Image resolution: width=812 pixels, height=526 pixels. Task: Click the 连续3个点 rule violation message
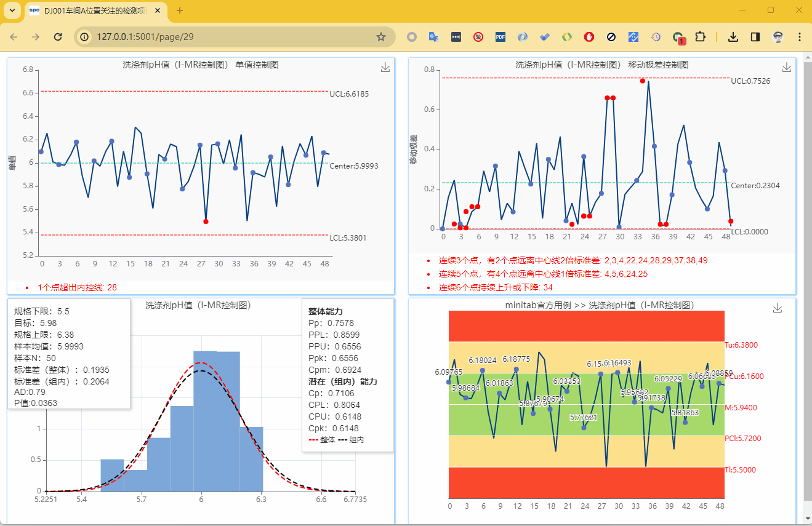pyautogui.click(x=573, y=260)
